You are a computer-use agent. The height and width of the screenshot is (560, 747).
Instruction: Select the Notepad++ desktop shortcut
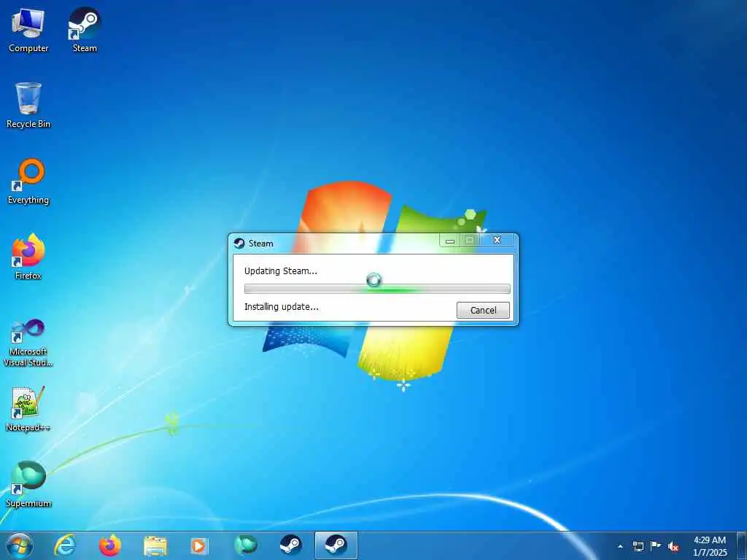[28, 409]
